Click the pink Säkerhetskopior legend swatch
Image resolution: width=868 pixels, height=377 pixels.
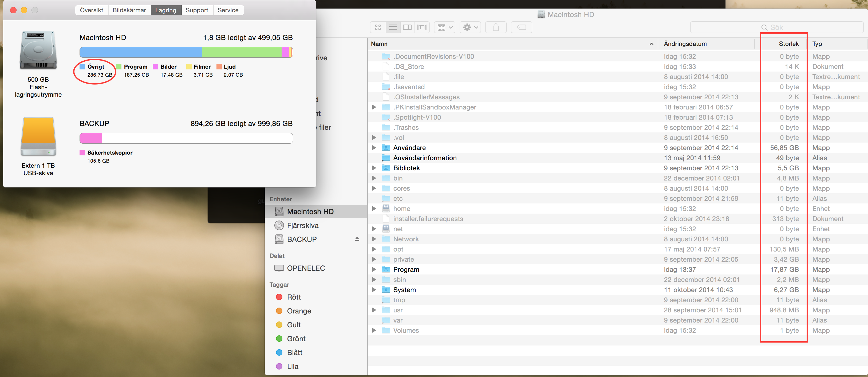coord(82,153)
